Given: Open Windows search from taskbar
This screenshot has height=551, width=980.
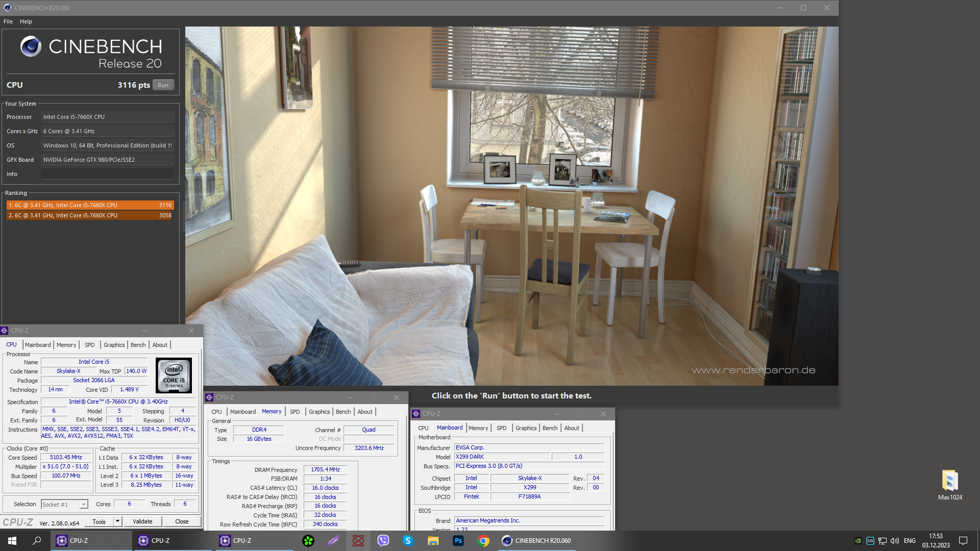Looking at the screenshot, I should point(37,540).
